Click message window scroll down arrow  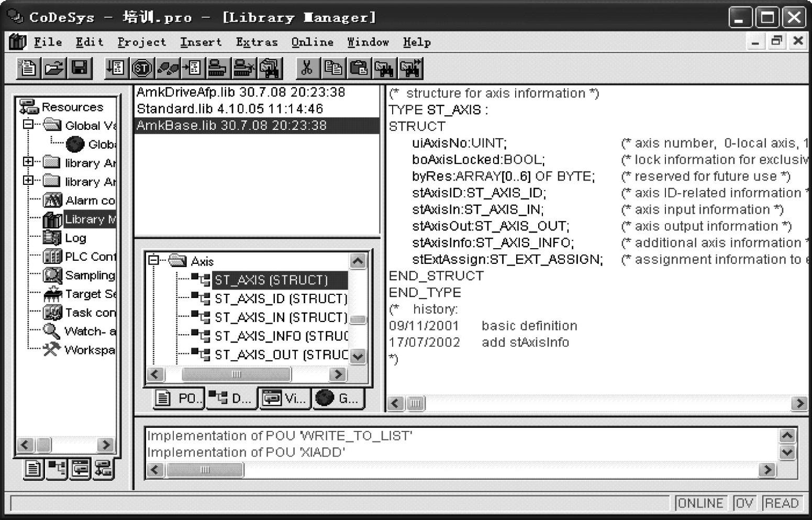tap(787, 452)
